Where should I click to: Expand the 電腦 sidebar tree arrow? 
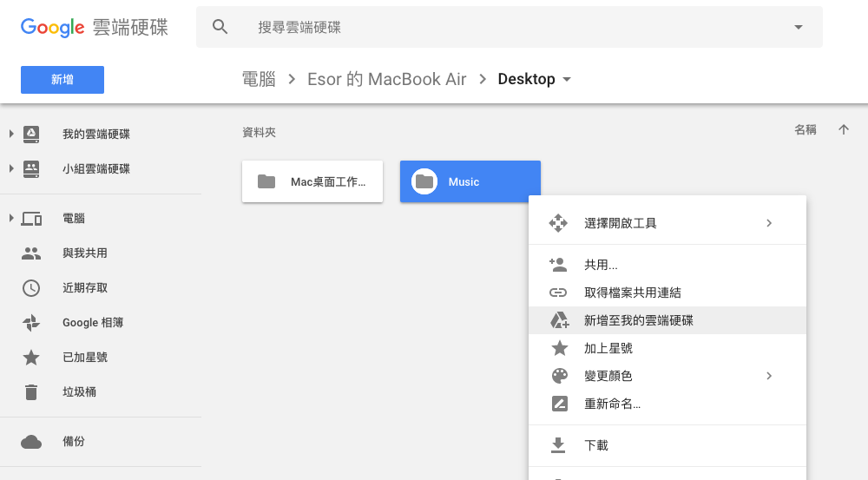pos(11,218)
